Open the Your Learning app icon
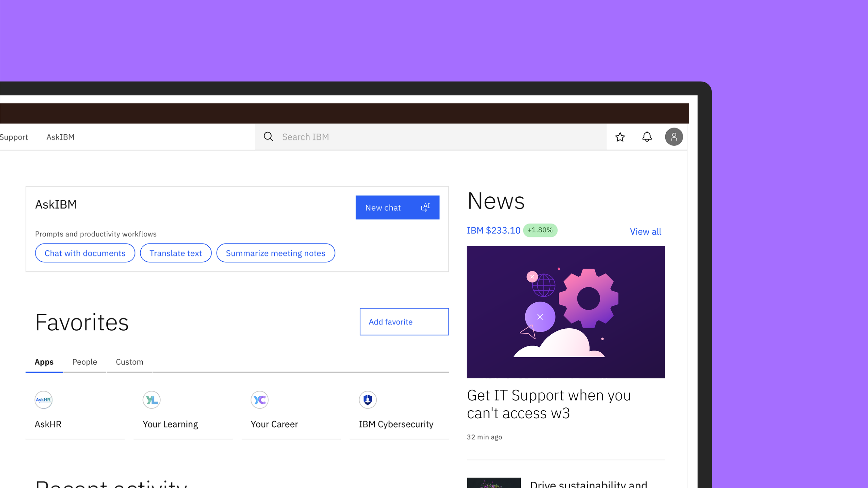Viewport: 868px width, 488px height. pyautogui.click(x=152, y=400)
